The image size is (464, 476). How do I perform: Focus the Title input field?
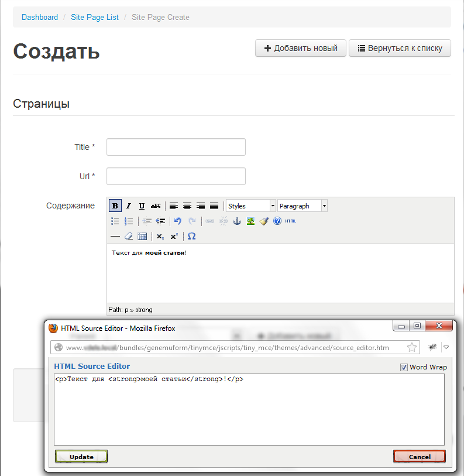(176, 147)
